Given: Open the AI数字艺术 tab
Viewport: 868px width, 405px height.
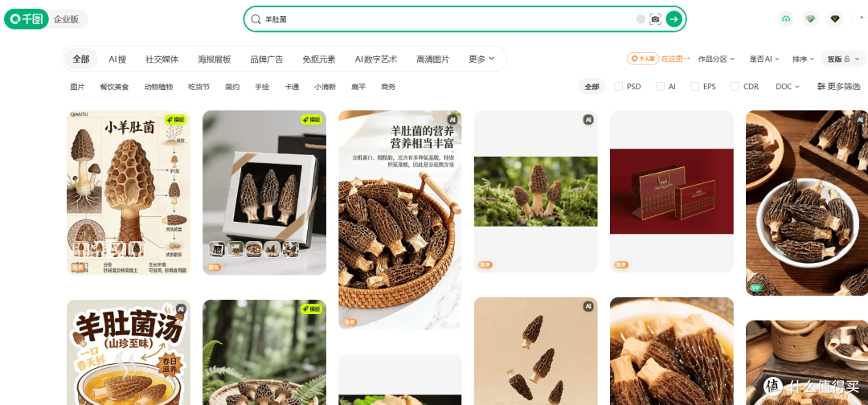Looking at the screenshot, I should coord(376,59).
